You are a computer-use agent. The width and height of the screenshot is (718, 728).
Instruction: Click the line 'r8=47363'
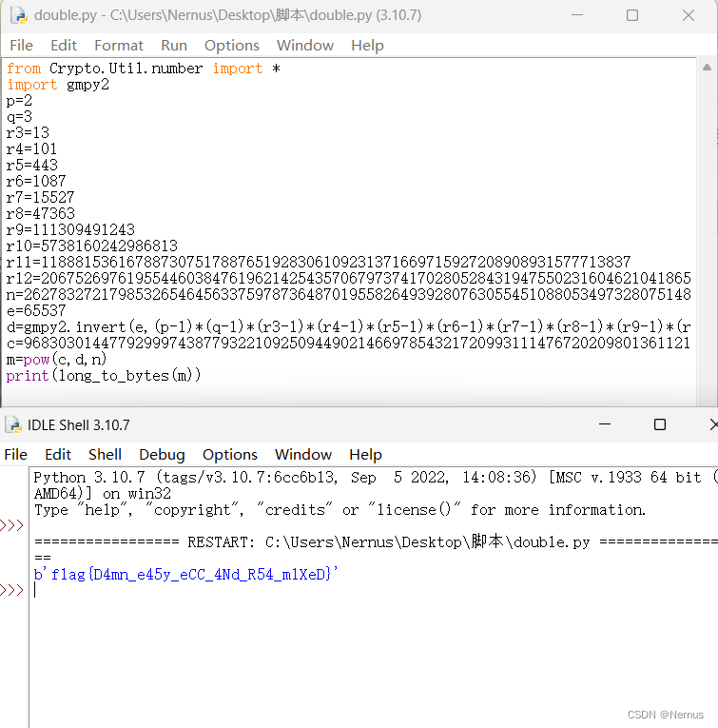[x=41, y=213]
